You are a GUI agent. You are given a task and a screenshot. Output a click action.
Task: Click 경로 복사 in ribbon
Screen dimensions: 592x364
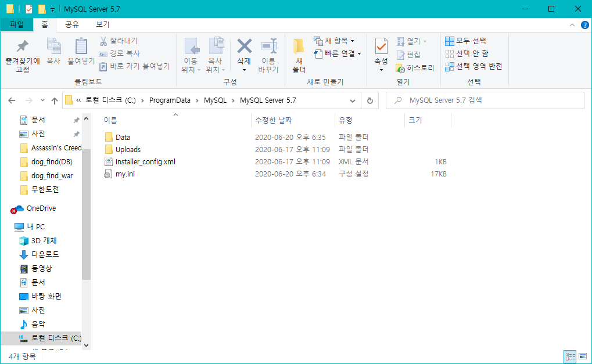click(119, 53)
